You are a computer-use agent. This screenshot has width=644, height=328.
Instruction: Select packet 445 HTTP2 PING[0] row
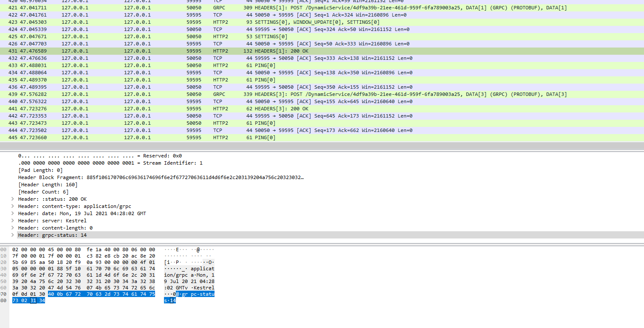pyautogui.click(x=297, y=138)
